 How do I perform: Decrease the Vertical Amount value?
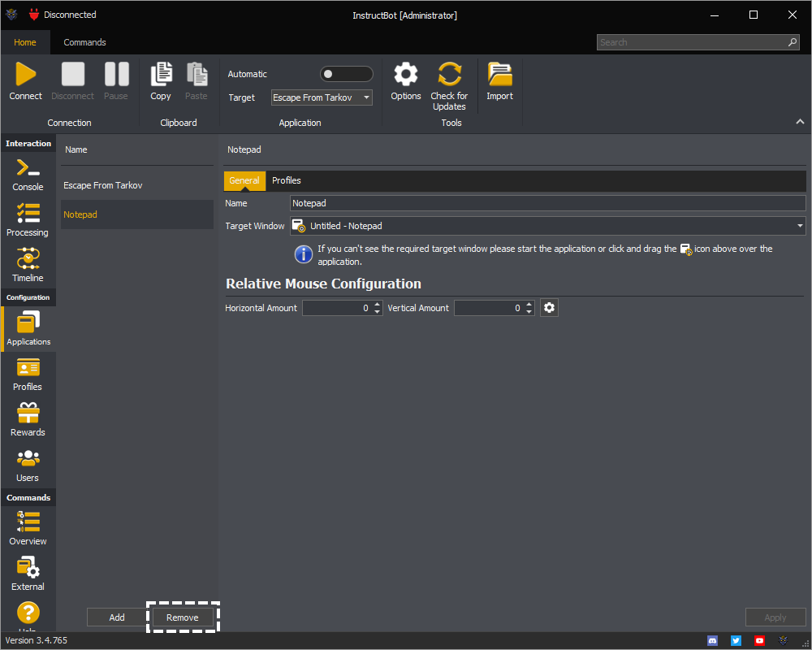pyautogui.click(x=529, y=311)
